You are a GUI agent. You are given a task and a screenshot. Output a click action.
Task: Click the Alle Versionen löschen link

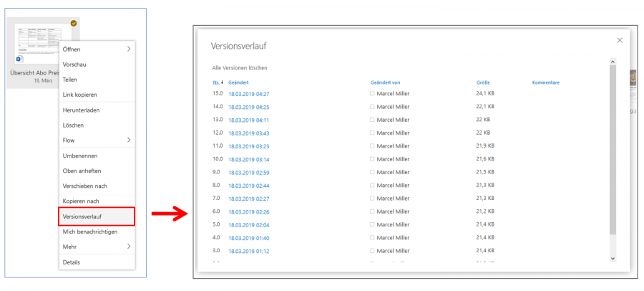tap(240, 67)
